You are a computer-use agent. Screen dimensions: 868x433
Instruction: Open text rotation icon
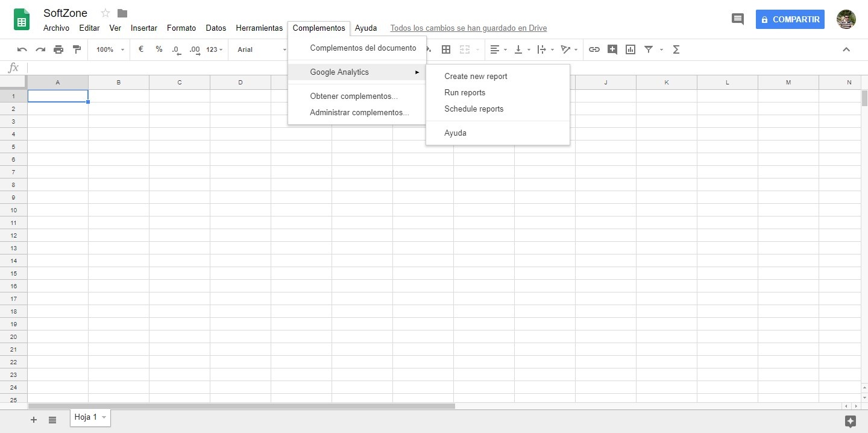(x=565, y=49)
